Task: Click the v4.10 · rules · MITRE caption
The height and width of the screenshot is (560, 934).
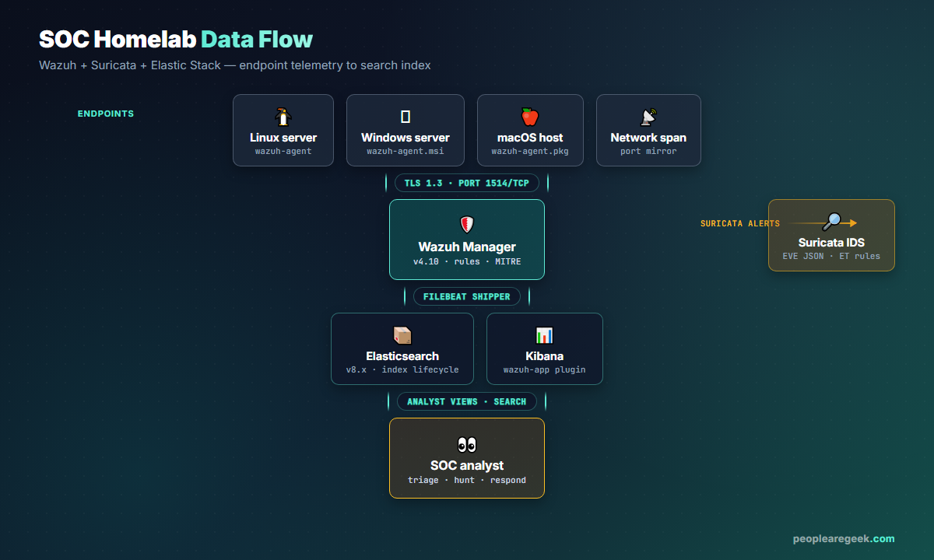Action: [467, 261]
